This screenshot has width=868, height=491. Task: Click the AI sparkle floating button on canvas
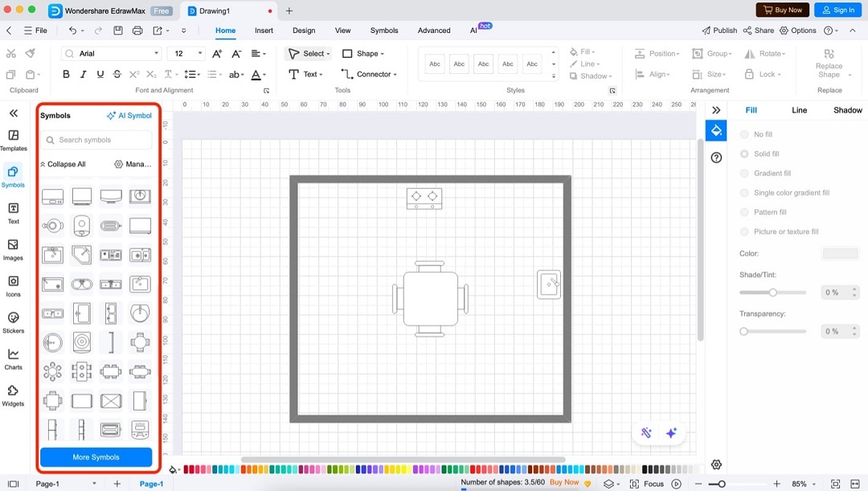(671, 433)
